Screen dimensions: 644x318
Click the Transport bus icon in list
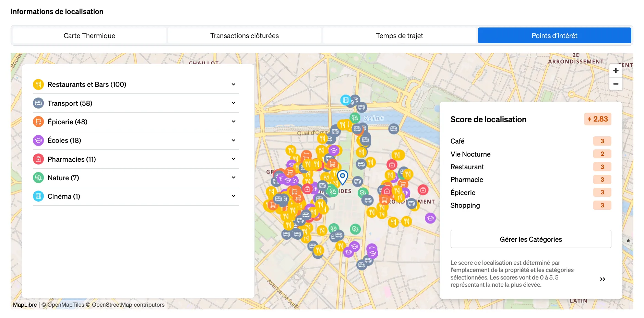tap(38, 103)
